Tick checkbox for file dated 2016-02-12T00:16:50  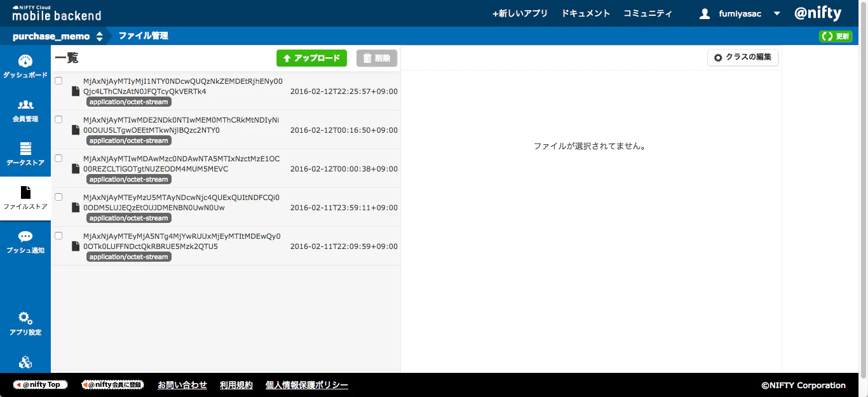[x=58, y=119]
